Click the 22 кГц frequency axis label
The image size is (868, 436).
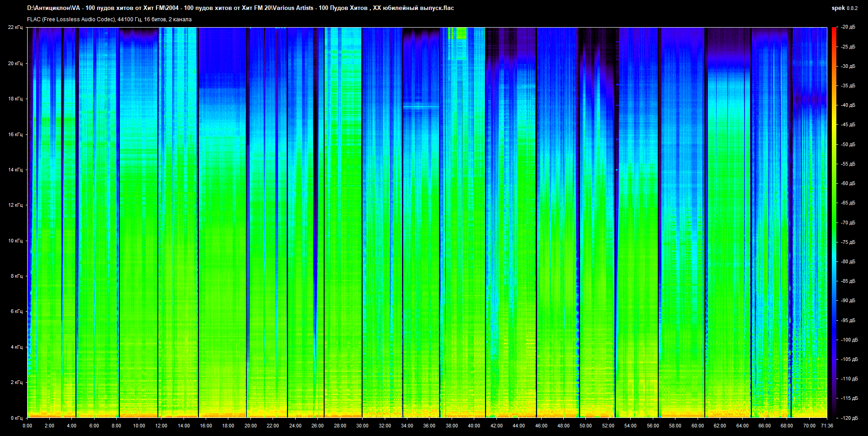pos(15,28)
